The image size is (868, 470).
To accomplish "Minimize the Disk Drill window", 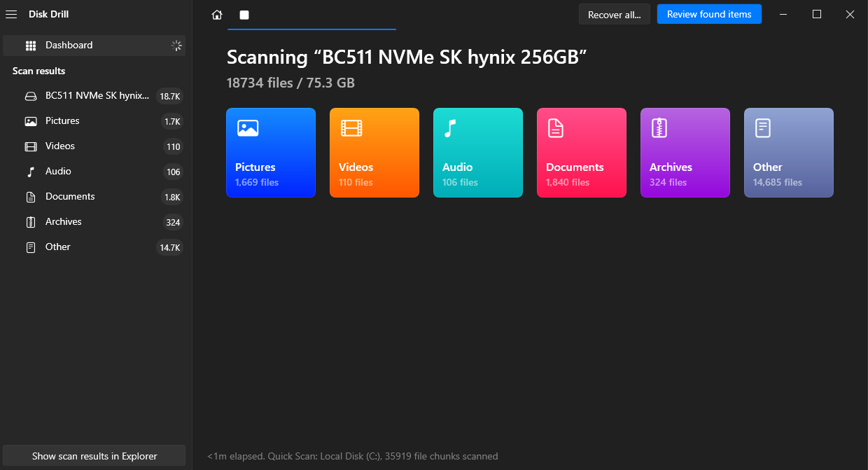I will point(784,14).
